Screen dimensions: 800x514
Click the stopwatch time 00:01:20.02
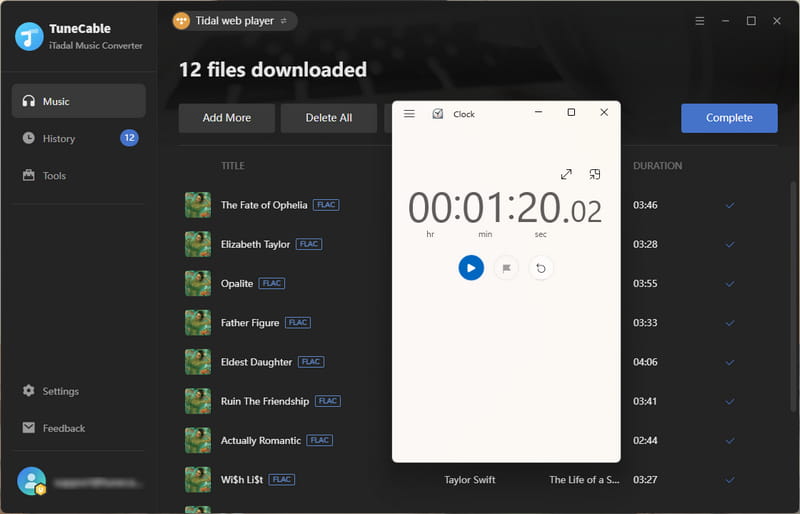click(505, 208)
